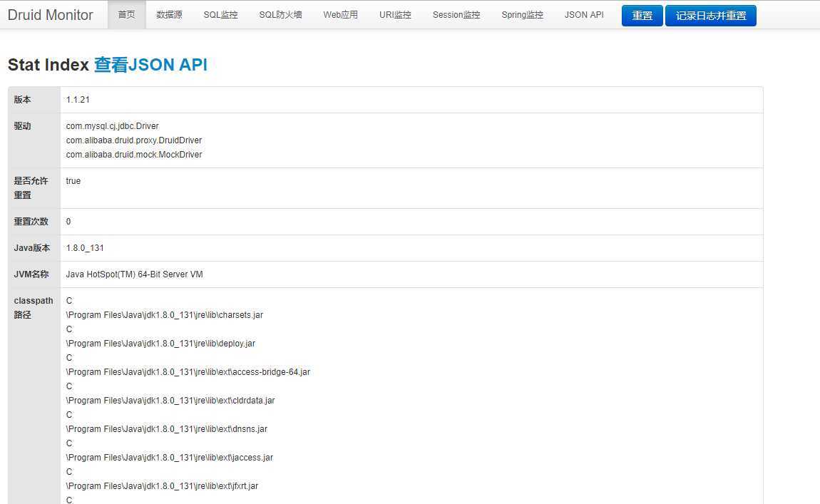The height and width of the screenshot is (504, 820).
Task: Click Java HotSpot(TM) 64-Bit Server VM text
Action: point(134,274)
